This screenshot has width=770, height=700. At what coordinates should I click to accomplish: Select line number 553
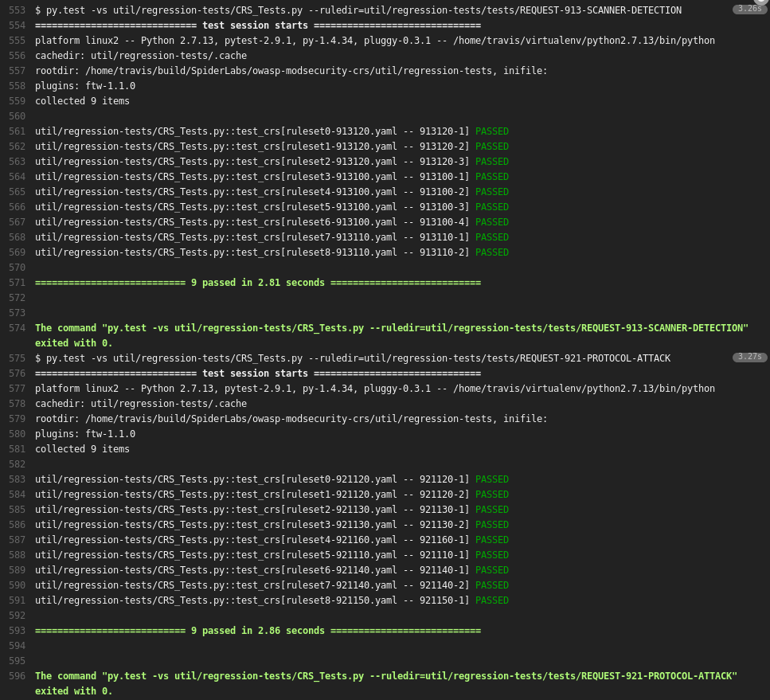tap(17, 10)
